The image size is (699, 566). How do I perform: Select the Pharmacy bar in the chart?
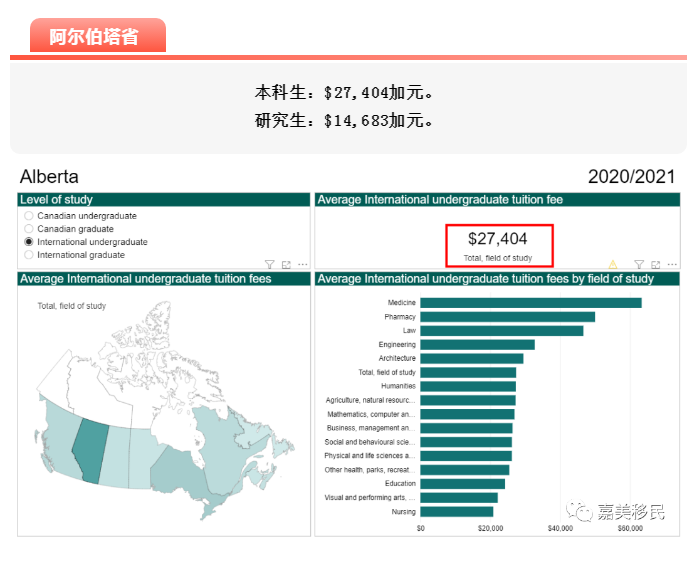tap(507, 317)
